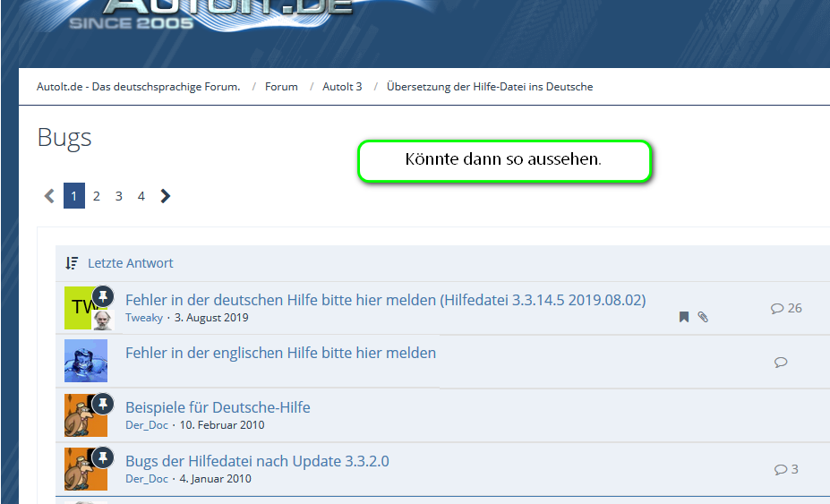Click the sort order icon beside Letzte Antwort

tap(73, 263)
